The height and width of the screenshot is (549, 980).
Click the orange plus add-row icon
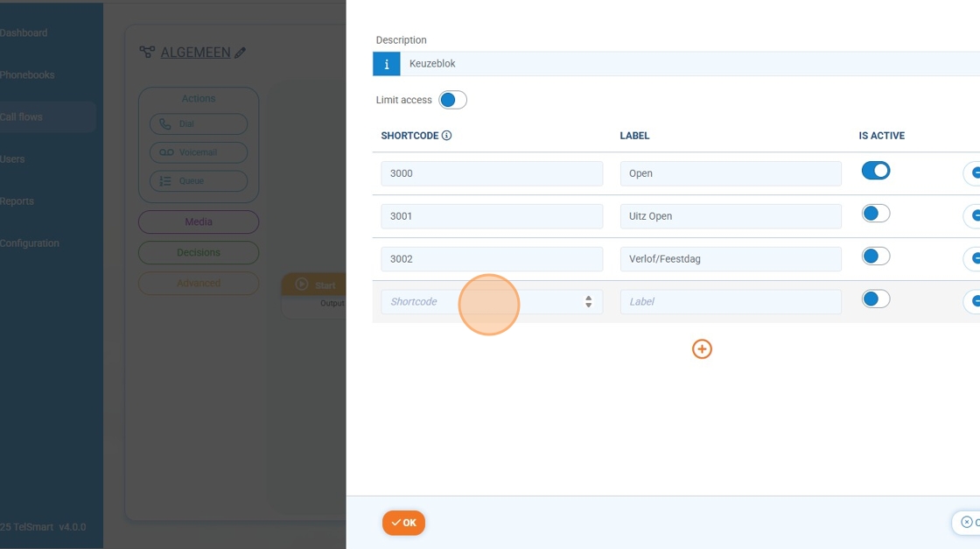[702, 349]
